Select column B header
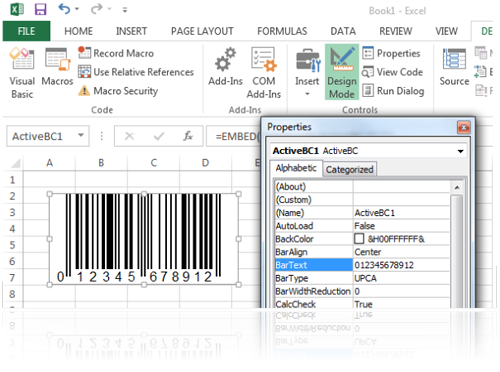500x372 pixels. [101, 163]
